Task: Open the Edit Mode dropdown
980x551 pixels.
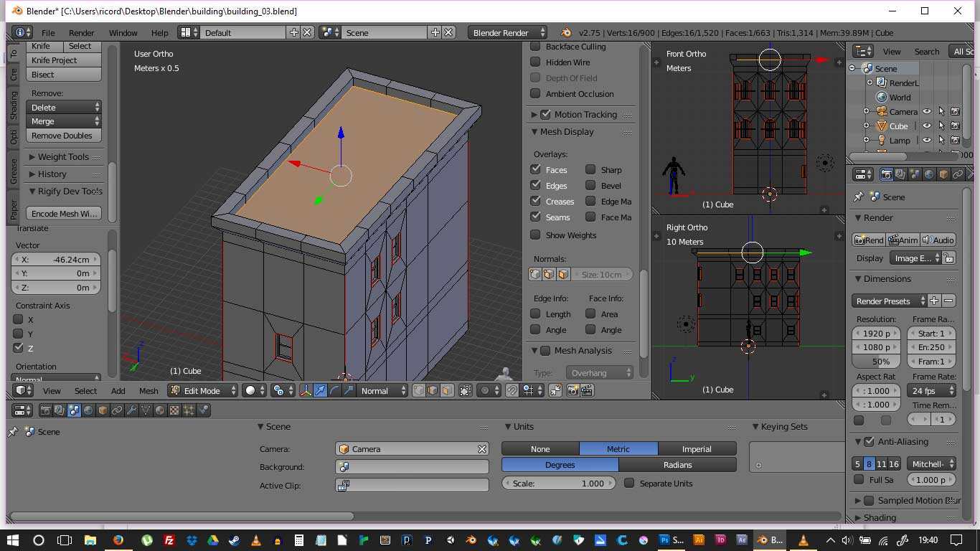Action: click(x=203, y=390)
